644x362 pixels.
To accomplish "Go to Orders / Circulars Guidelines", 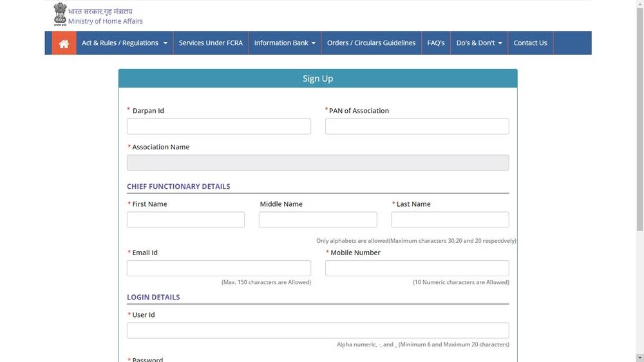I will [x=372, y=43].
